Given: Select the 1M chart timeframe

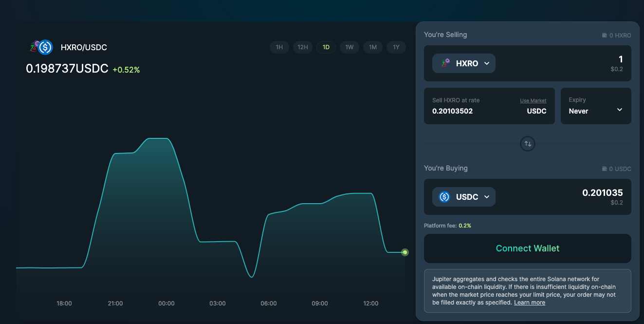Looking at the screenshot, I should click(373, 47).
